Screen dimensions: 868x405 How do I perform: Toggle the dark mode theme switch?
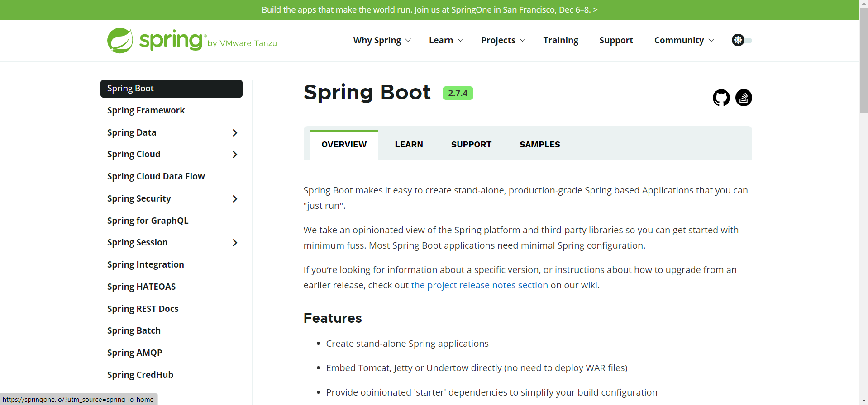[x=742, y=40]
